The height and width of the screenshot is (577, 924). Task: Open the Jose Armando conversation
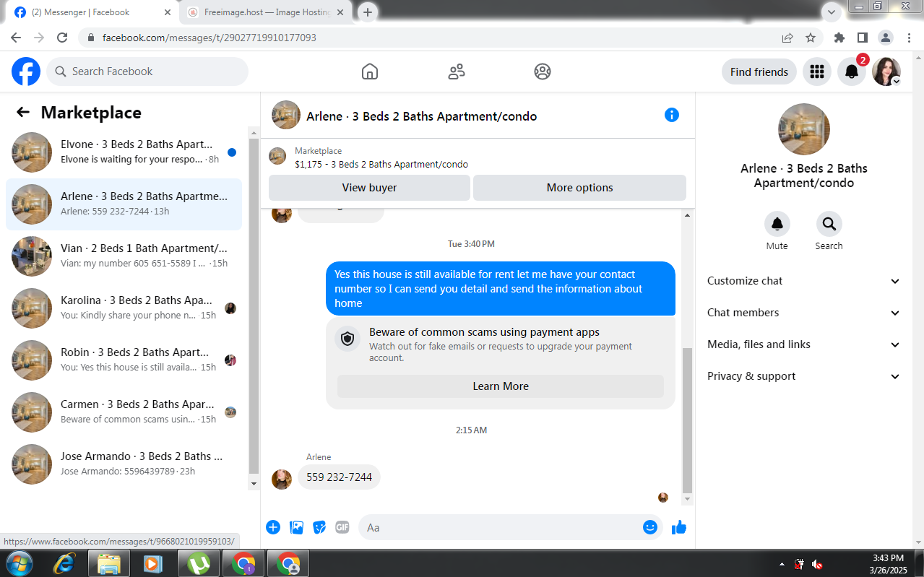124,464
